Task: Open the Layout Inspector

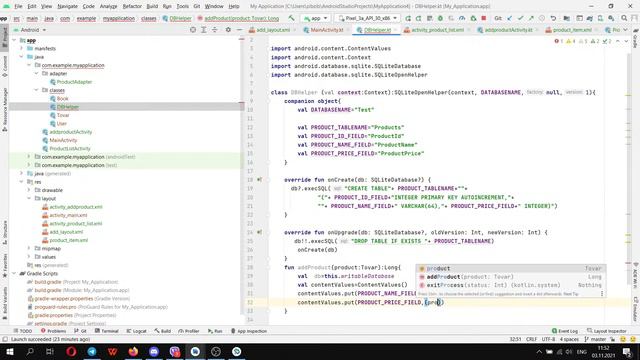Action: 607,331
